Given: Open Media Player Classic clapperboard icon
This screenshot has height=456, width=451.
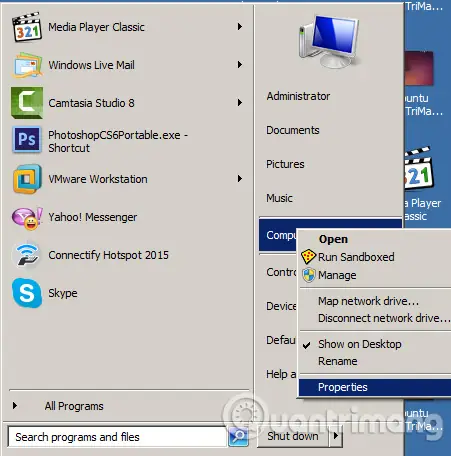Looking at the screenshot, I should [x=27, y=27].
